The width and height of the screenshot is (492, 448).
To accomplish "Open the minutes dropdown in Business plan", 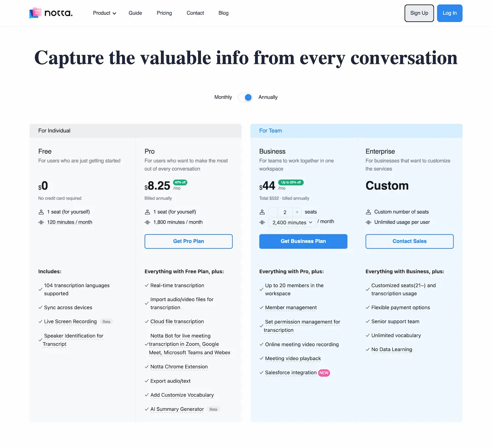I will (x=292, y=222).
